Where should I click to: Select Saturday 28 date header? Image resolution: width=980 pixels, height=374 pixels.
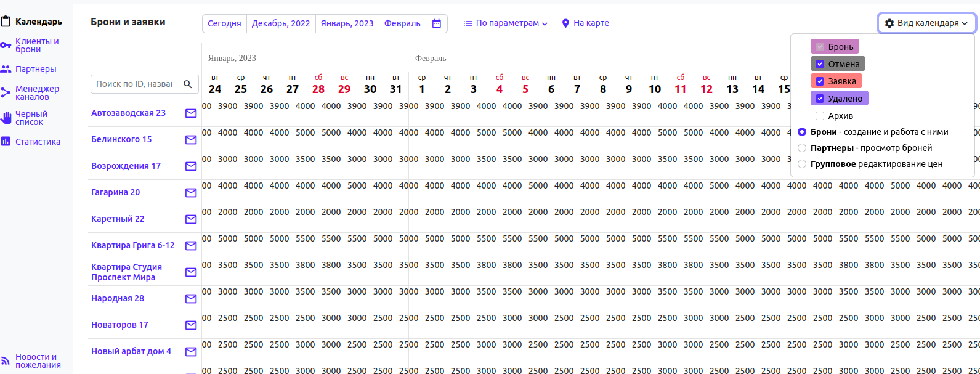[318, 84]
